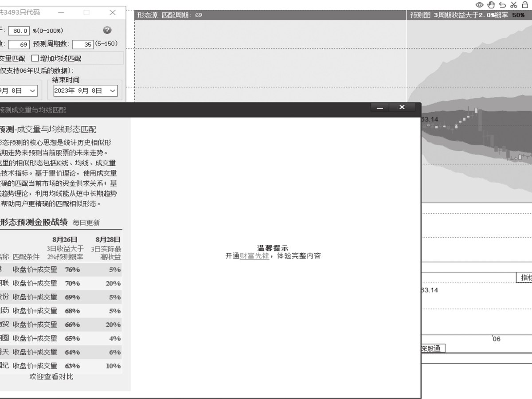Click the 预测周期数 field showing 35

[x=83, y=45]
